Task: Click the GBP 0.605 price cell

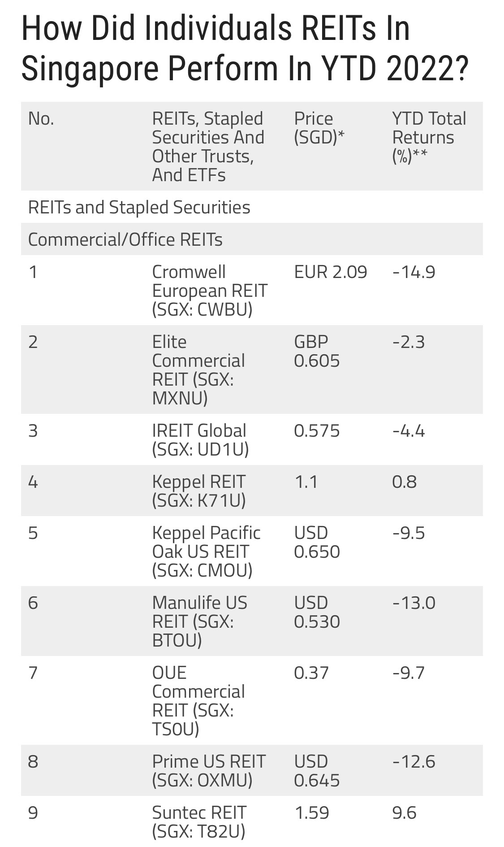Action: [317, 352]
